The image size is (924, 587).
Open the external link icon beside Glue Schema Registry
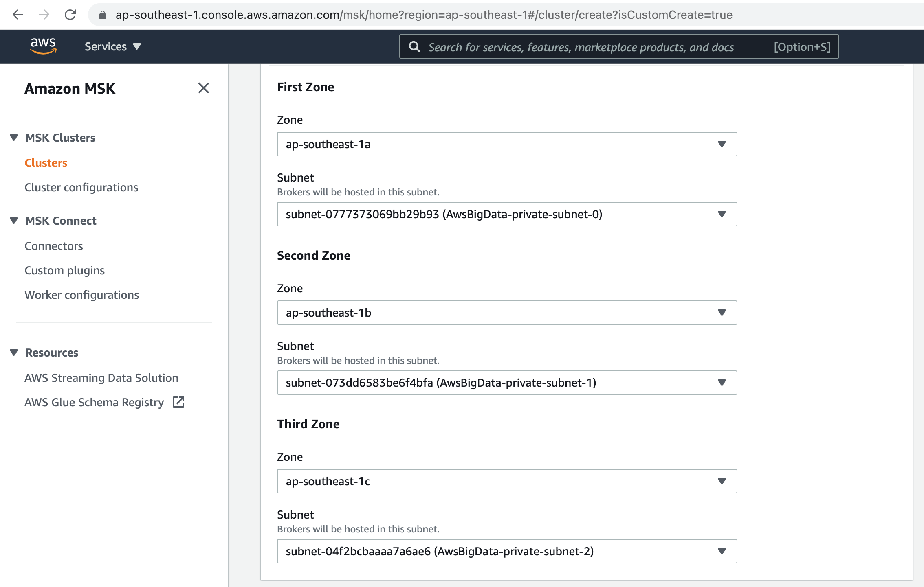[x=178, y=402]
